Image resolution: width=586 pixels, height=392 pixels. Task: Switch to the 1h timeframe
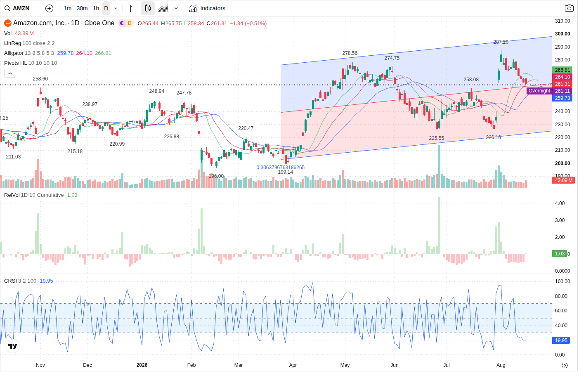96,8
